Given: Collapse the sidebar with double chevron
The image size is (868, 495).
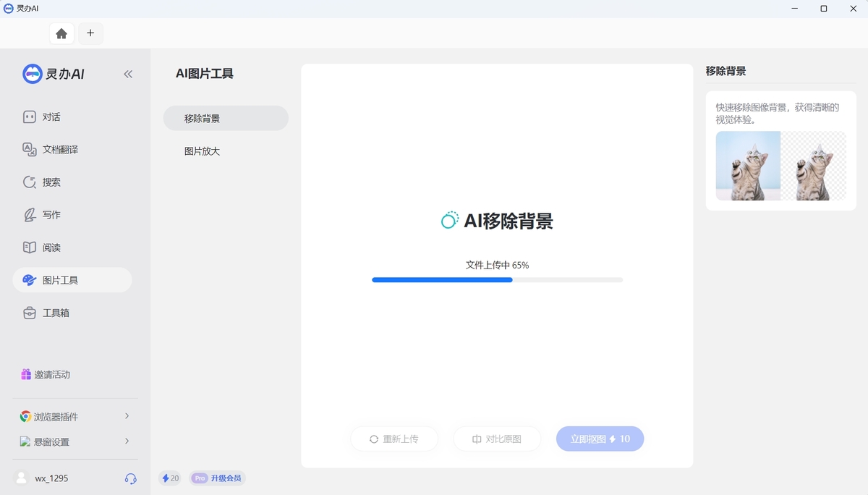Looking at the screenshot, I should click(128, 74).
